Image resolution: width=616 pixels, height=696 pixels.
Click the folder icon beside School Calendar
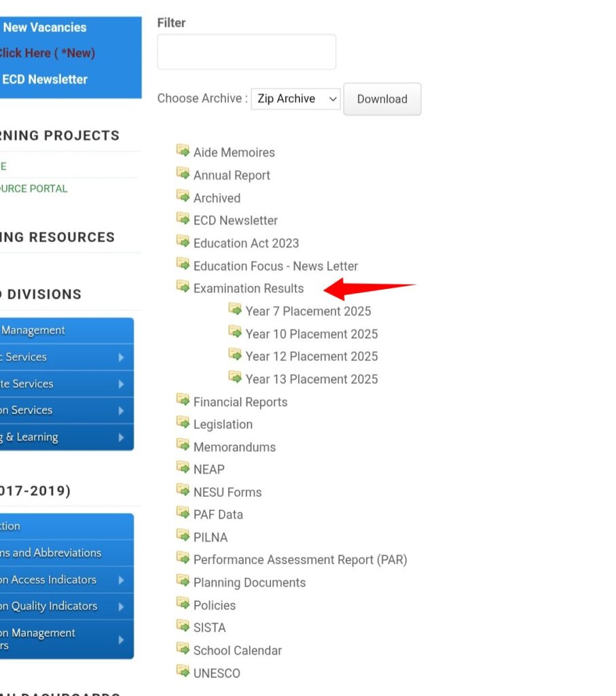click(183, 649)
